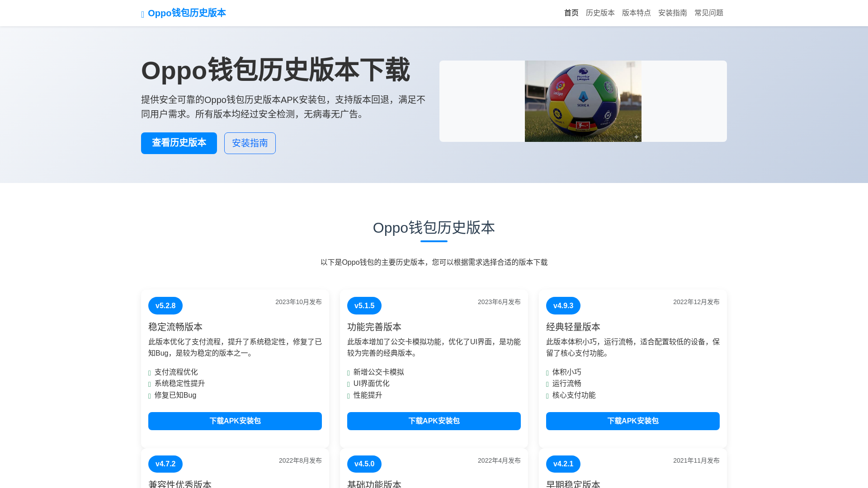The image size is (868, 488).
Task: Download the APK for v5.1.5
Action: [434, 421]
